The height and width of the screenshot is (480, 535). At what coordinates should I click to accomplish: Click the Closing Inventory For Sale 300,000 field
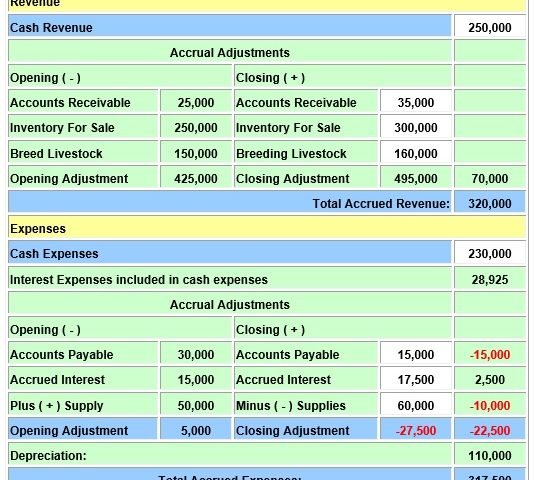click(416, 128)
